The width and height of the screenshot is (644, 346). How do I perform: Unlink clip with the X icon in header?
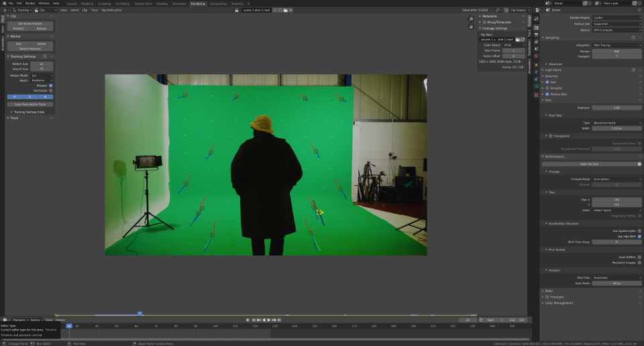tap(290, 10)
